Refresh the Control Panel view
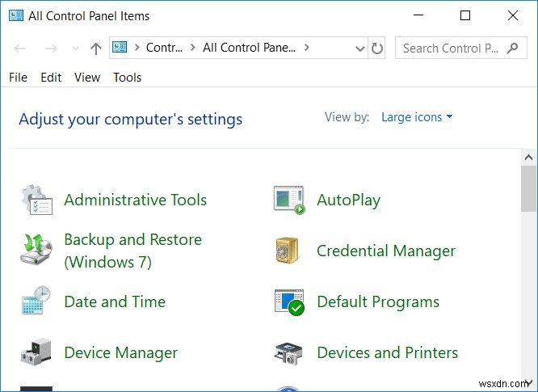The width and height of the screenshot is (538, 392). (x=377, y=48)
